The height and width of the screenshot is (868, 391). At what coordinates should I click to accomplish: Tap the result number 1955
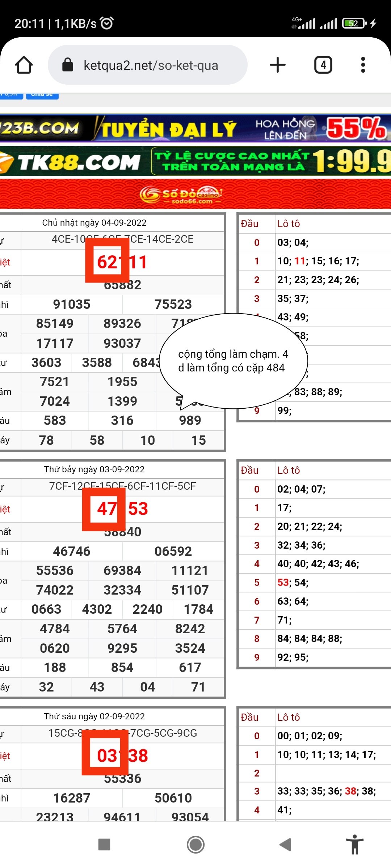122,382
